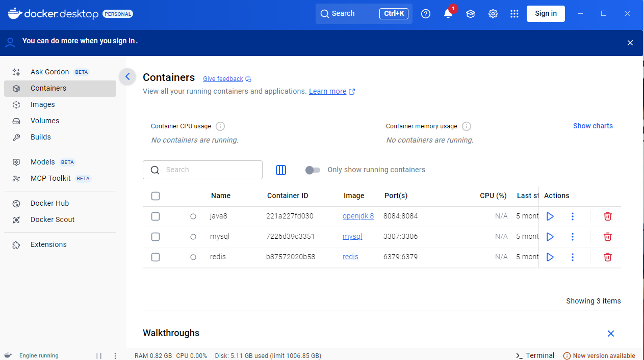Screen dimensions: 644x360
Task: Click container ID 221a227fd030
Action: click(x=290, y=216)
